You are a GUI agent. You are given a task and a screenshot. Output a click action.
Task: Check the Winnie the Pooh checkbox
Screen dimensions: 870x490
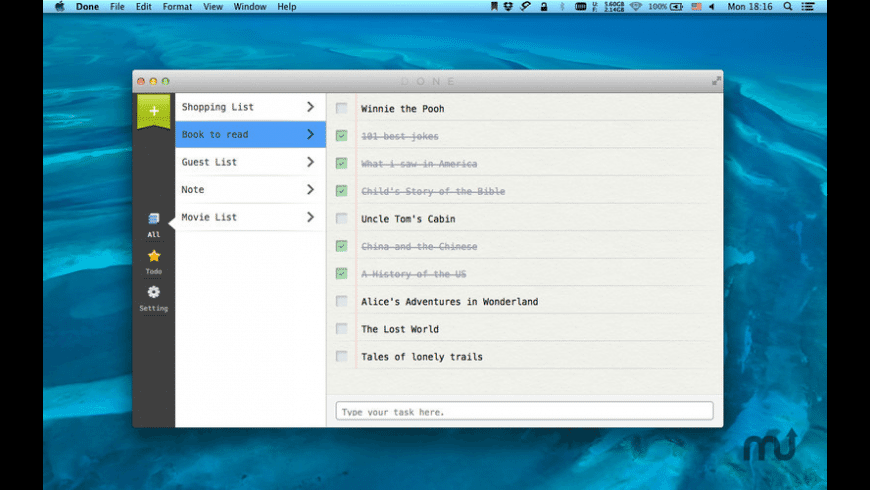pyautogui.click(x=342, y=108)
